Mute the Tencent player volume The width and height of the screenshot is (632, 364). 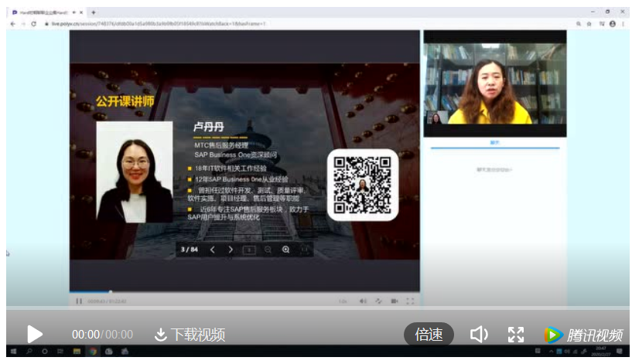479,334
